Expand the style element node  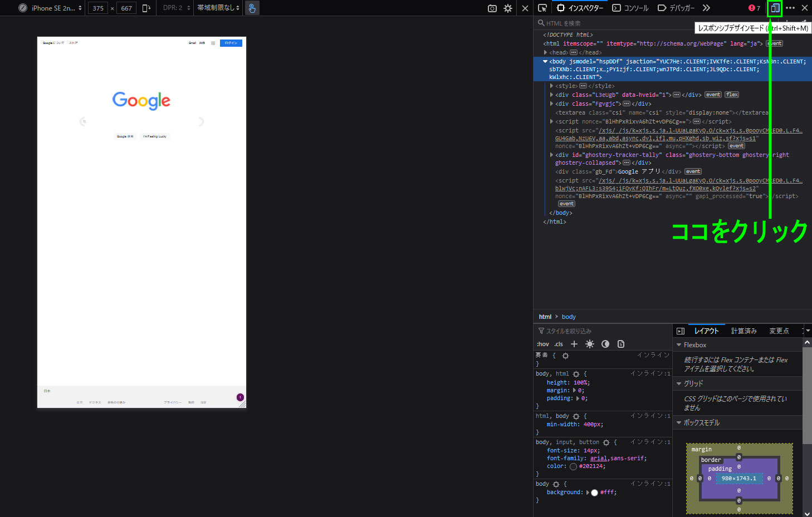click(x=551, y=86)
